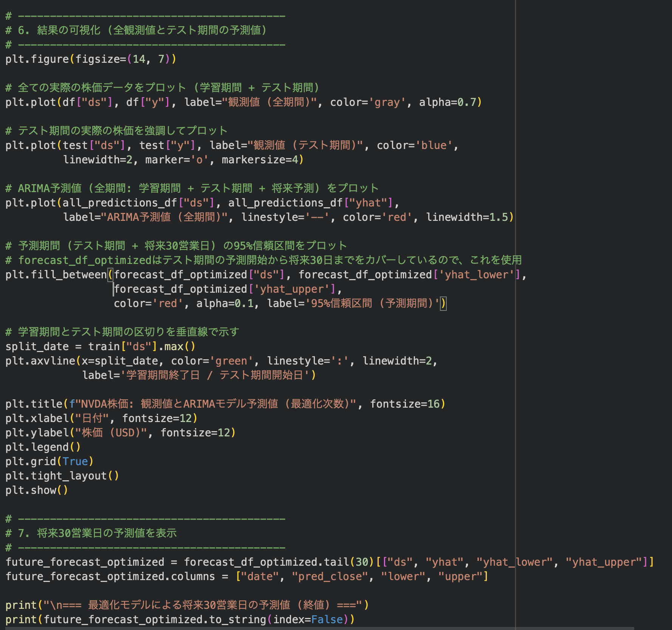672x630 pixels.
Task: Click the comment '# 学習期間とテスト期間の区切りを垂直線で示す'
Action: pyautogui.click(x=122, y=332)
